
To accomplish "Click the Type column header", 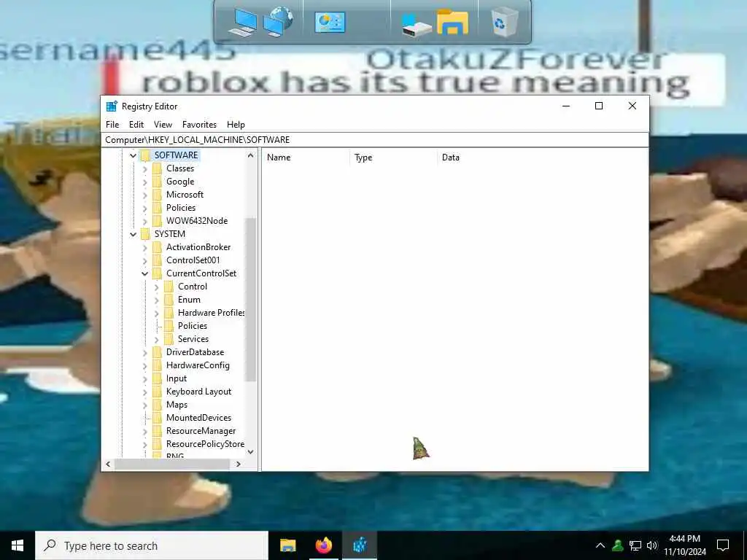I will click(393, 157).
